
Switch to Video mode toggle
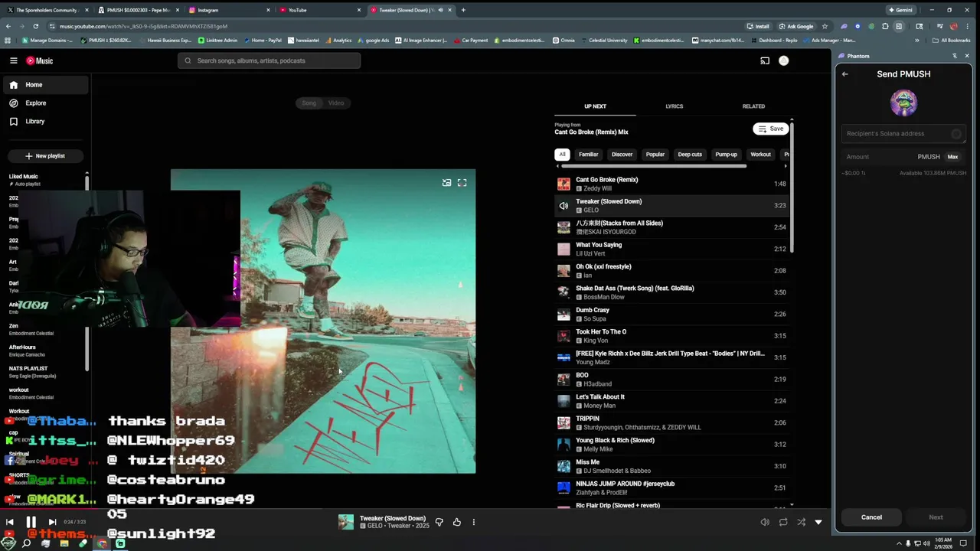coord(336,103)
